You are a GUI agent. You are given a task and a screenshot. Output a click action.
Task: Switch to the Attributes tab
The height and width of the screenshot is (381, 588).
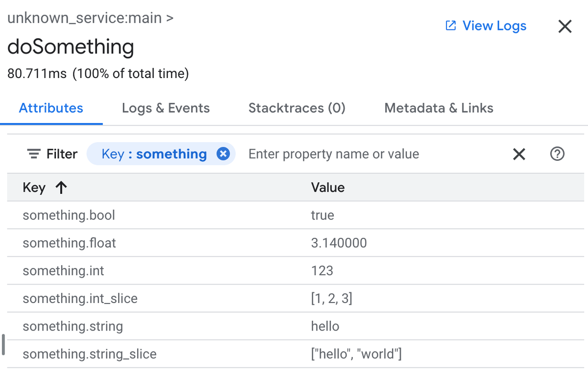pos(51,108)
